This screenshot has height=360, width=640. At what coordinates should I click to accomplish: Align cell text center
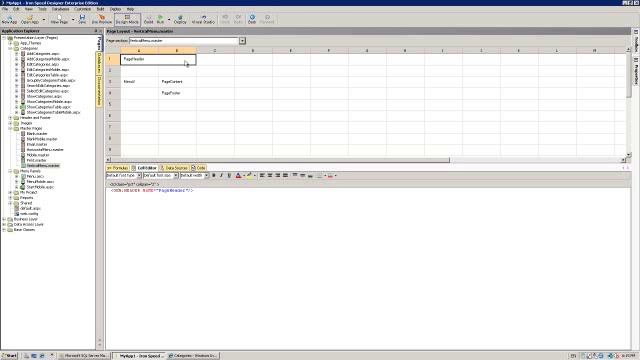(270, 175)
